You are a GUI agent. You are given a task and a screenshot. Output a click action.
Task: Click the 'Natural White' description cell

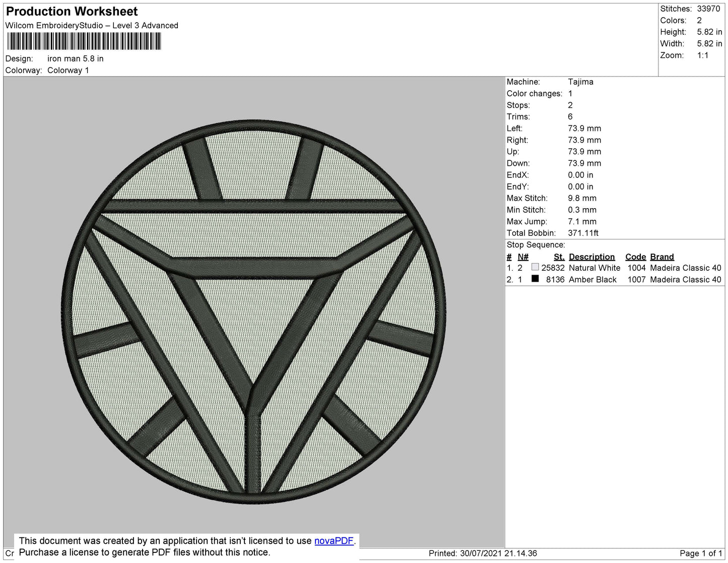594,268
